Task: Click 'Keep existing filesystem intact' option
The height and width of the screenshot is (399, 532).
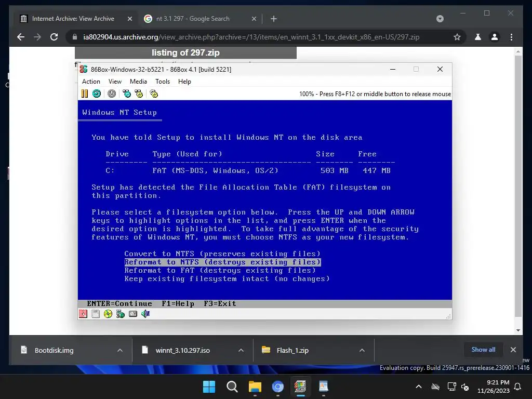Action: tap(227, 279)
